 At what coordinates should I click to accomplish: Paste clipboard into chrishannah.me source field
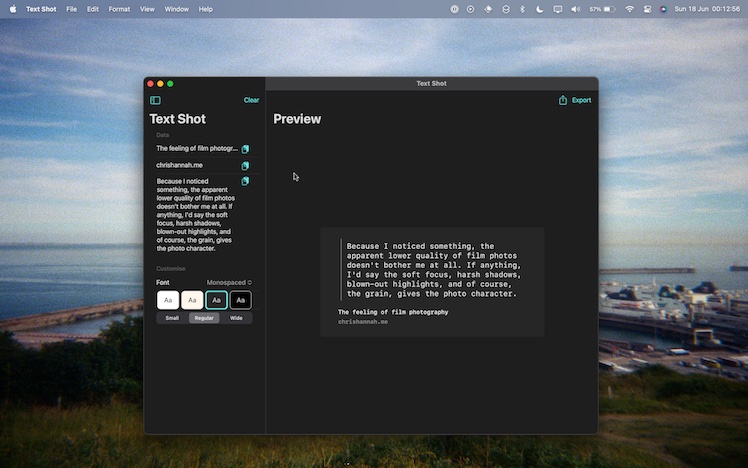point(245,166)
